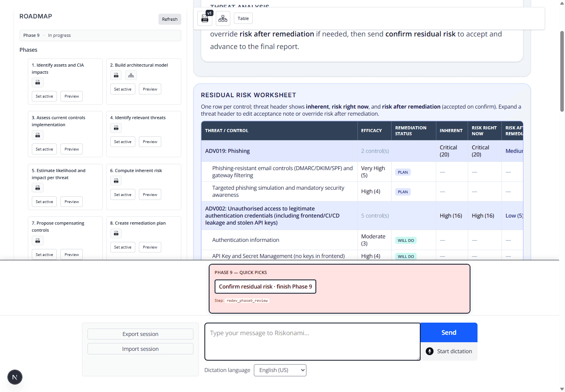Click PLAN status for Targeted phishing simulation
This screenshot has width=565, height=392.
click(403, 192)
